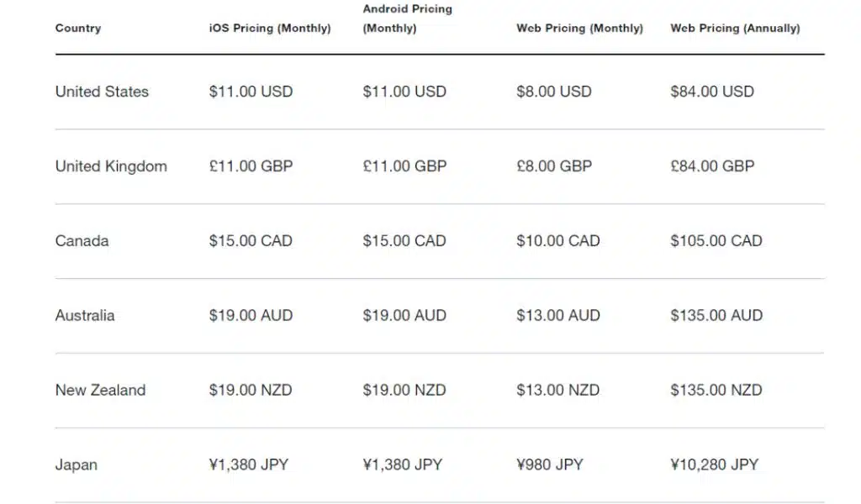Viewport: 861px width, 504px height.
Task: Select the ¥10,280 JPY annual price
Action: tap(714, 465)
